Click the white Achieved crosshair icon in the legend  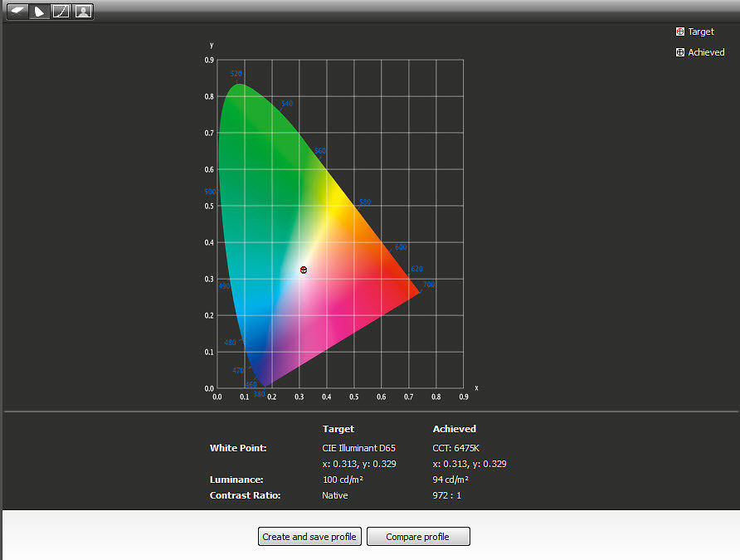680,51
